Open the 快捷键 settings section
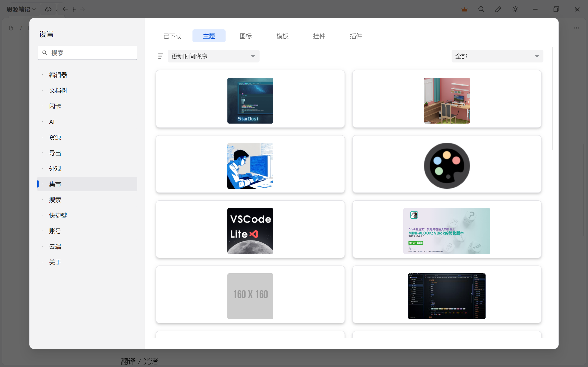The width and height of the screenshot is (588, 367). (58, 215)
